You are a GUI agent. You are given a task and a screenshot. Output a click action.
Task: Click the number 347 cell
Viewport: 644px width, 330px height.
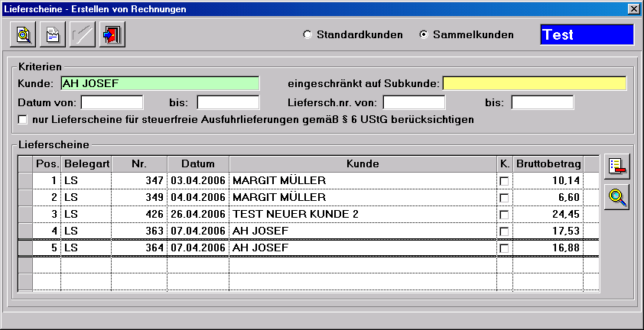[x=139, y=180]
